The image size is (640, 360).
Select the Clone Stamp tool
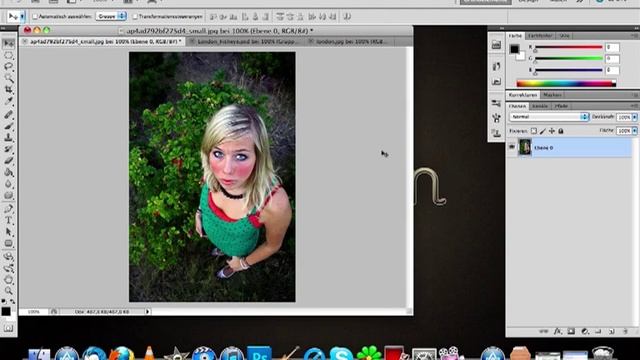9,138
